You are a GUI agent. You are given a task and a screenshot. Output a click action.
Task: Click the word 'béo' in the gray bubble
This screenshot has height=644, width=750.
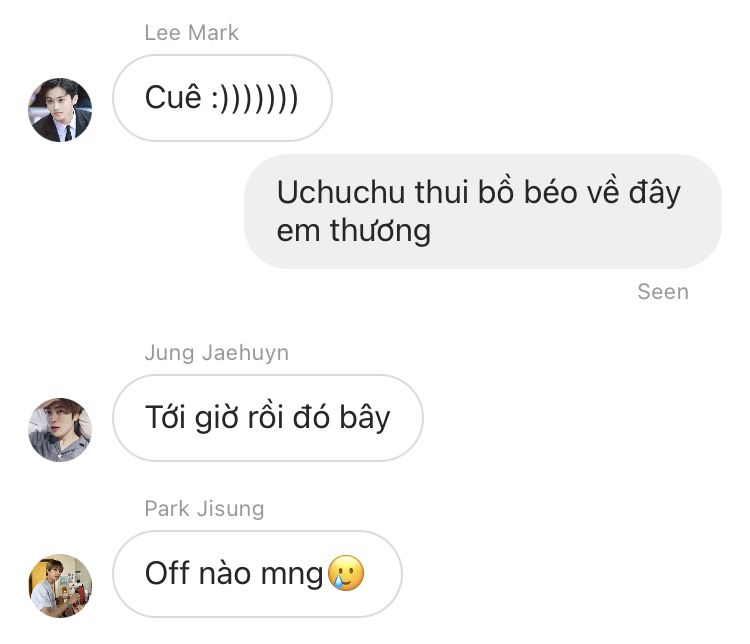pyautogui.click(x=551, y=192)
